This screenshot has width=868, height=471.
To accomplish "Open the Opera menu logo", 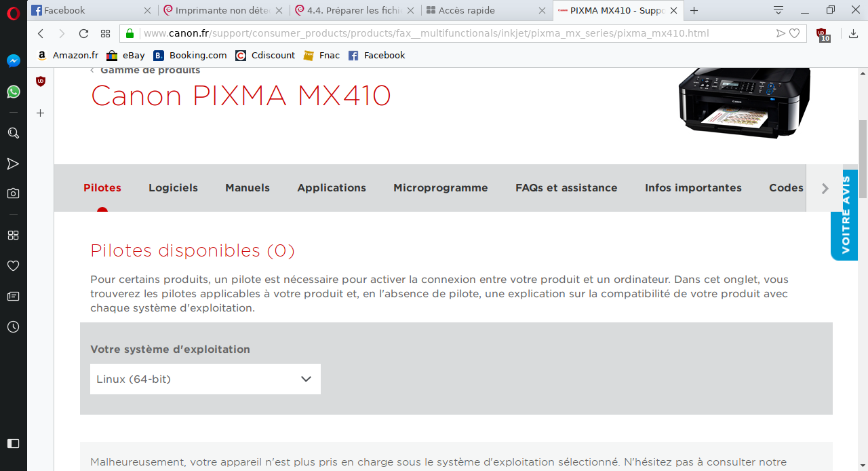I will pyautogui.click(x=13, y=12).
